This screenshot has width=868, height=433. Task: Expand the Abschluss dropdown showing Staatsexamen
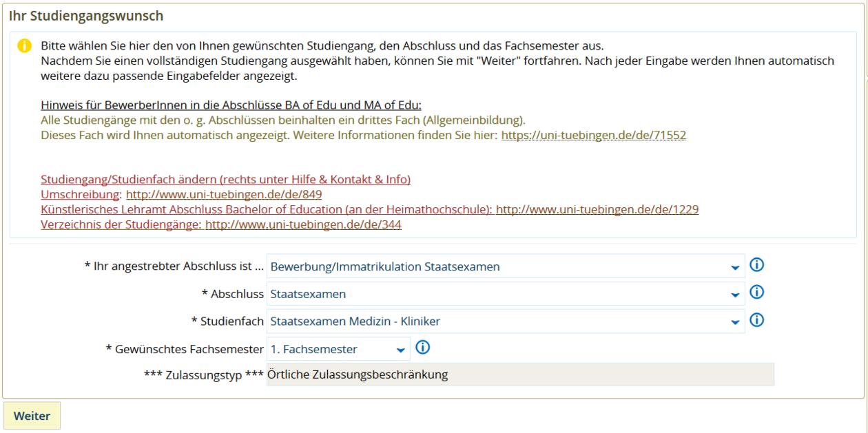tap(505, 294)
